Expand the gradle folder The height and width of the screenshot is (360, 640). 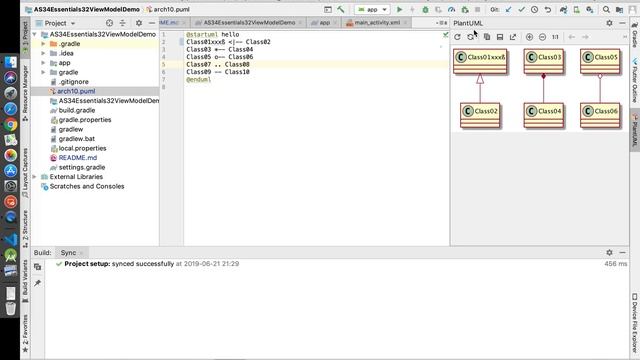(x=43, y=72)
